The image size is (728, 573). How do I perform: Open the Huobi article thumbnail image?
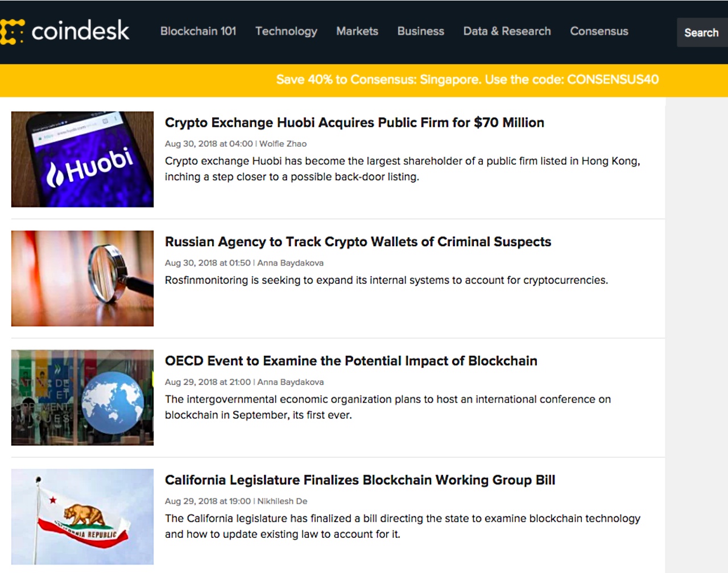click(x=82, y=159)
